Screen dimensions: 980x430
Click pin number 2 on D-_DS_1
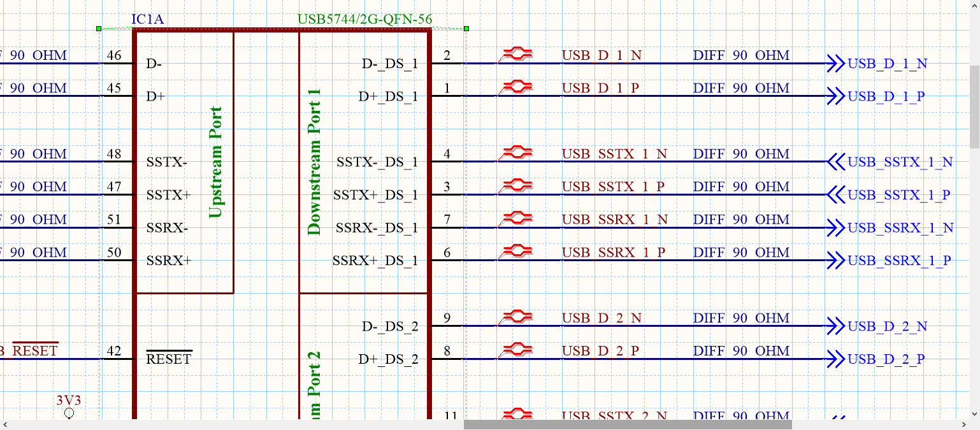[x=447, y=55]
